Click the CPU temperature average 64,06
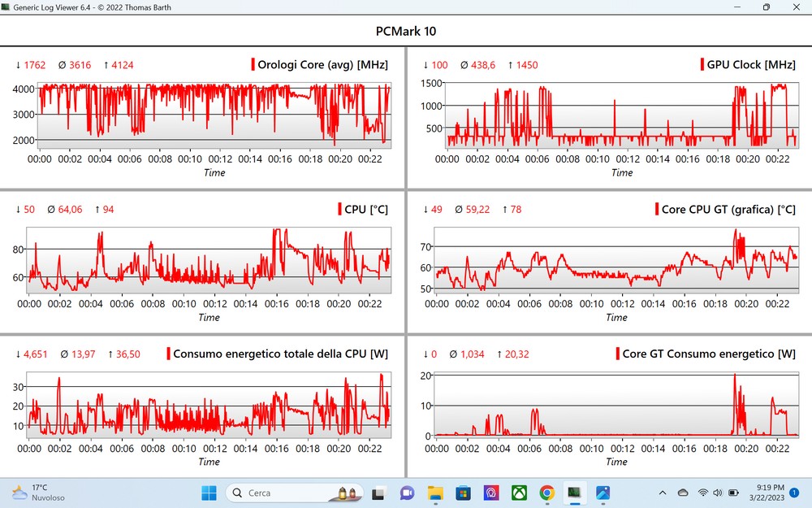812x508 pixels. [x=70, y=210]
